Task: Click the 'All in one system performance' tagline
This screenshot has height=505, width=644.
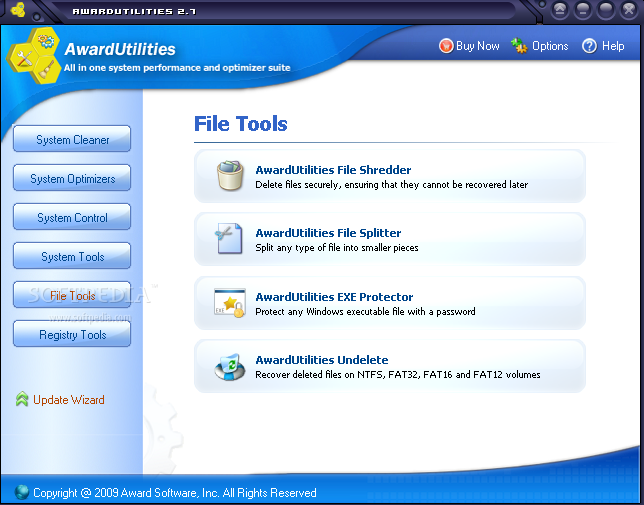Action: (177, 68)
